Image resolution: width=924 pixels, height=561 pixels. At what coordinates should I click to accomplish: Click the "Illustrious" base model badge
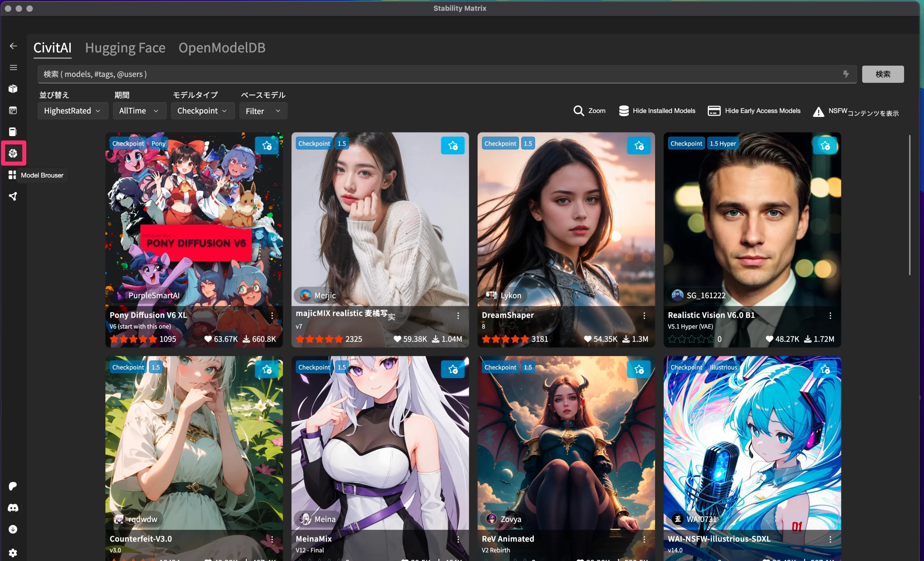click(x=723, y=367)
